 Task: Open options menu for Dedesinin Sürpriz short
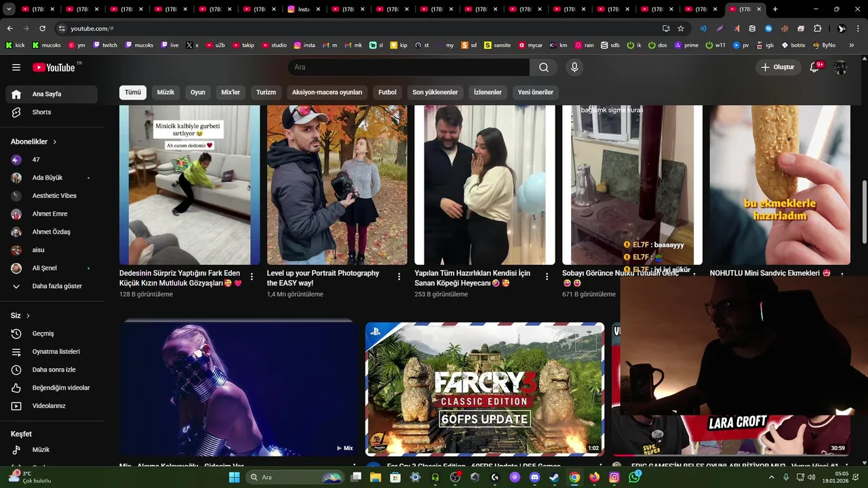[x=252, y=277]
